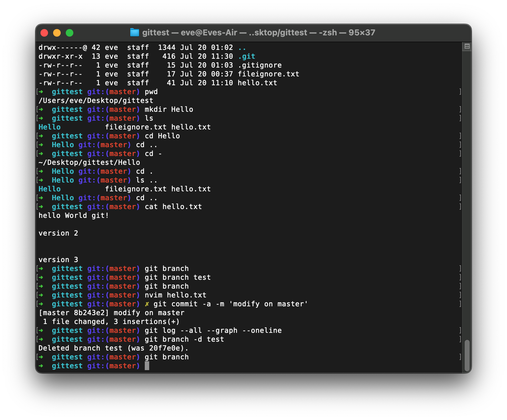Click the git commit 'modify on master' command
Image resolution: width=507 pixels, height=420 pixels.
click(x=231, y=304)
